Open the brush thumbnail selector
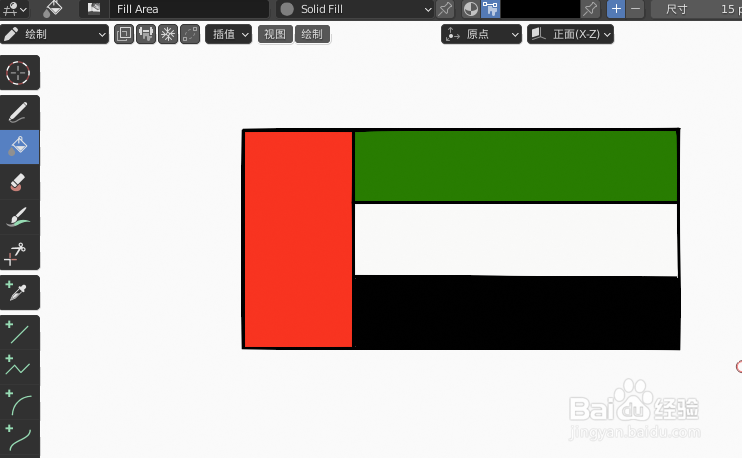This screenshot has width=742, height=458. pyautogui.click(x=94, y=9)
